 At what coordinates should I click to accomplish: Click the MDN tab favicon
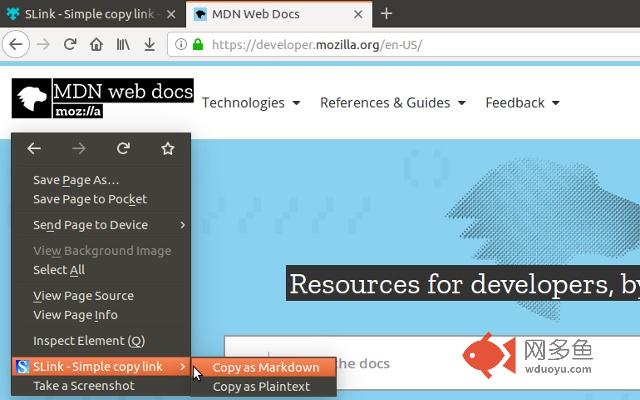pos(200,14)
